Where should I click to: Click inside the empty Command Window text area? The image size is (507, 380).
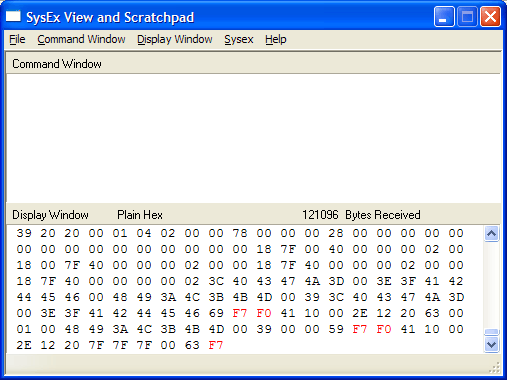click(x=253, y=138)
